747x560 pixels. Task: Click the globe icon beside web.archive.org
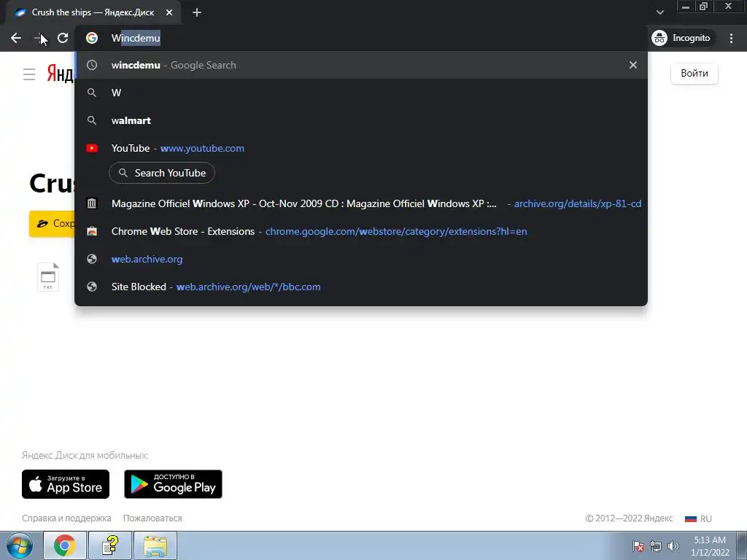[92, 259]
